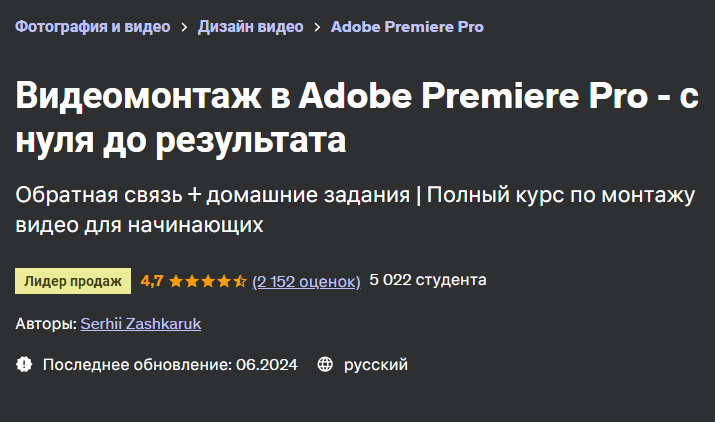Click the 5 022 студента count
The height and width of the screenshot is (422, 715).
click(x=428, y=280)
